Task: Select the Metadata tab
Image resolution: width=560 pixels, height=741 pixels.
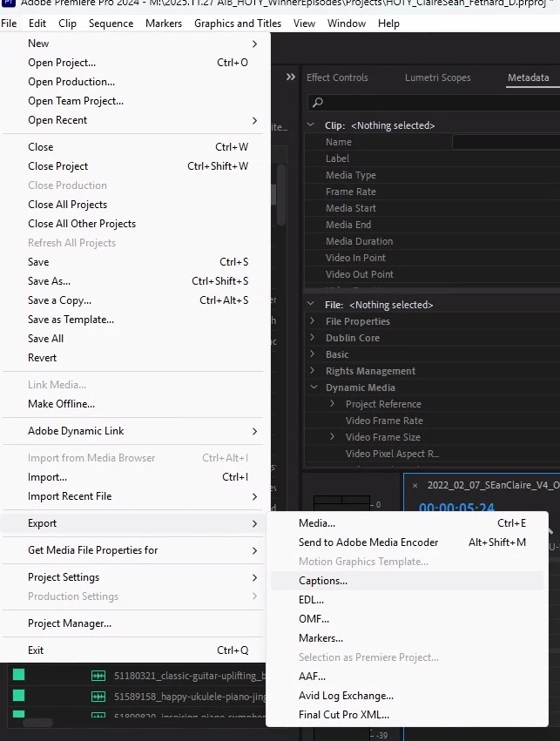Action: click(x=529, y=77)
